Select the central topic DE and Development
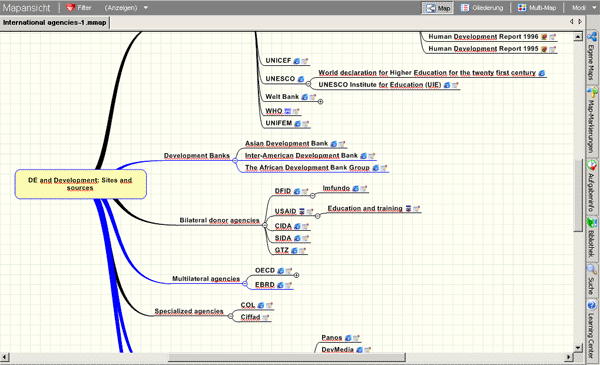 tap(80, 184)
